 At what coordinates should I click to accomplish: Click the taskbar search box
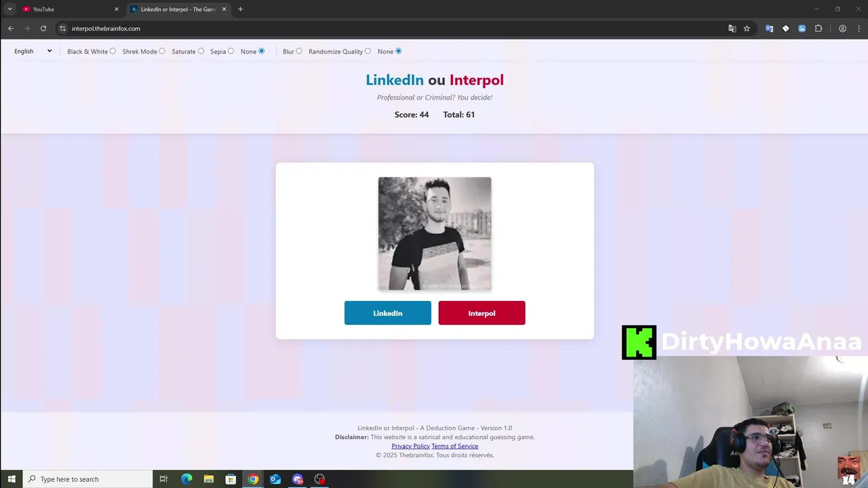(x=88, y=479)
